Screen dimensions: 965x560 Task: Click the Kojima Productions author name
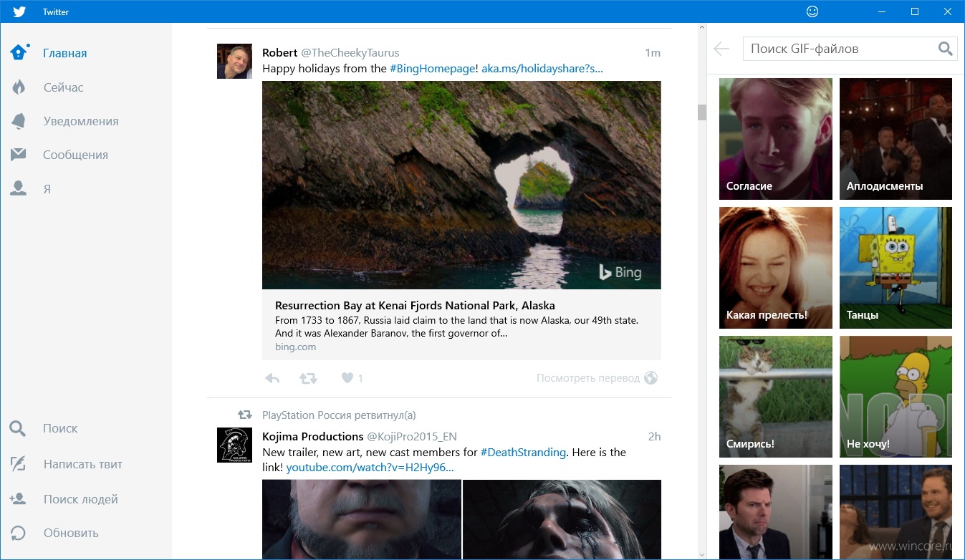click(313, 437)
